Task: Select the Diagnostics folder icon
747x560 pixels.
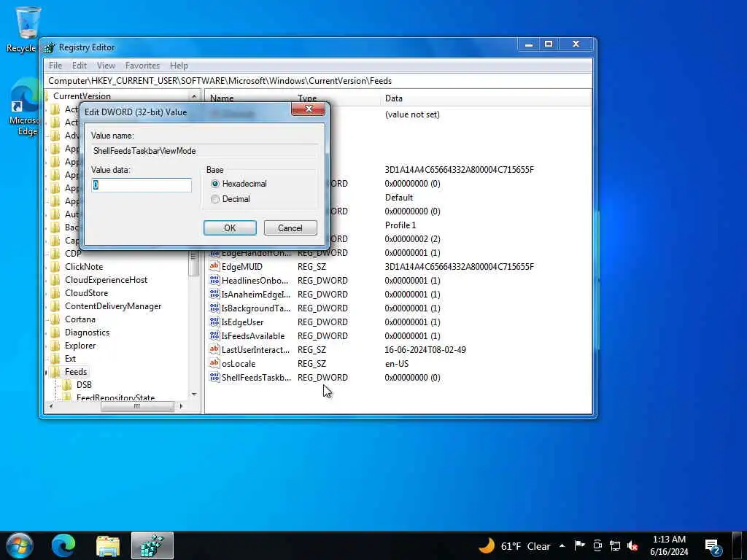Action: [55, 332]
